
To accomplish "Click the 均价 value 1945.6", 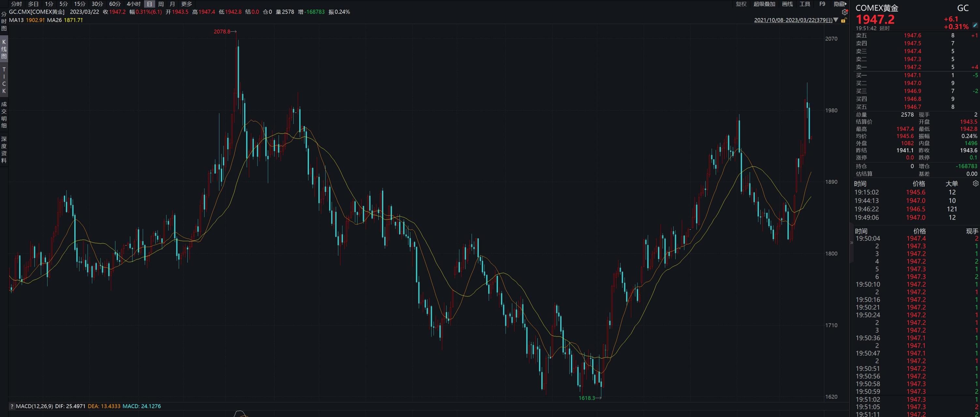I will 905,136.
